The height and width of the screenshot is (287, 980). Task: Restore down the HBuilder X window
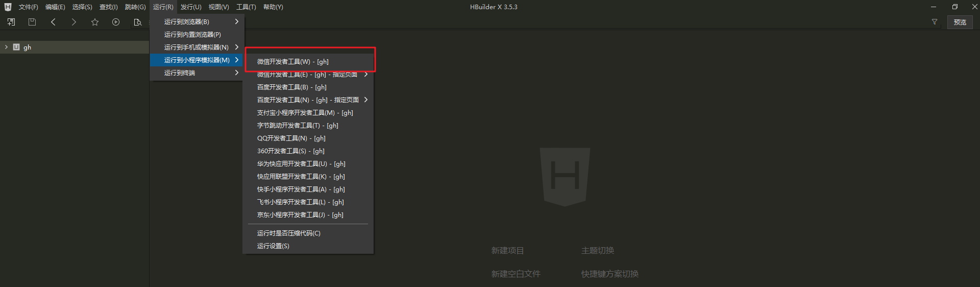pos(954,7)
